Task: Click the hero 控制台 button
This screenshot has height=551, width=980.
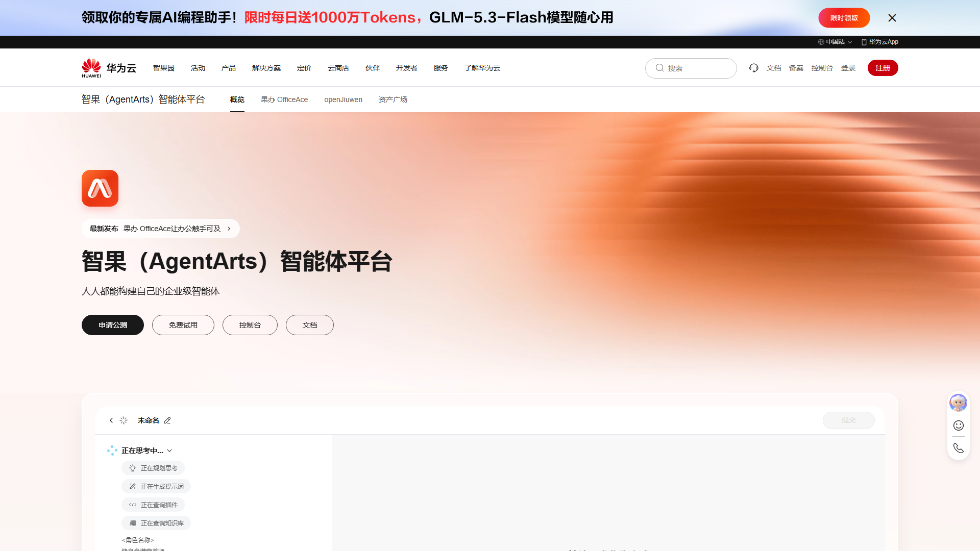Action: [x=250, y=325]
